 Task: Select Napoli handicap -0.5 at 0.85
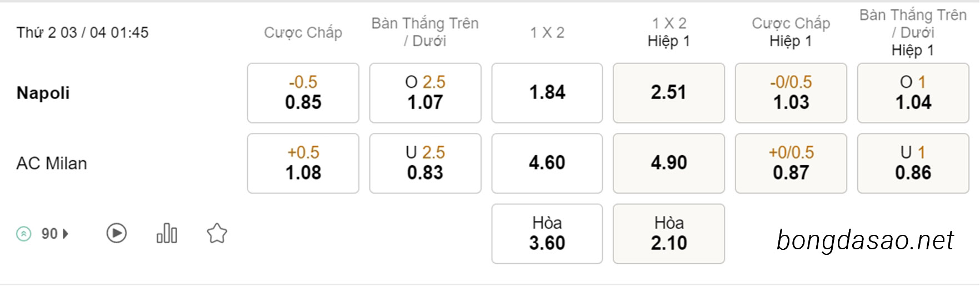point(303,93)
